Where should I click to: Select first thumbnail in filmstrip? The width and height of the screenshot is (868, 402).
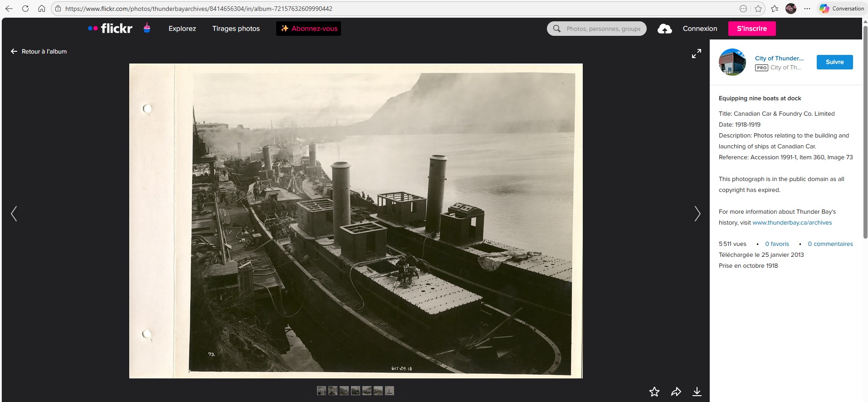tap(322, 391)
